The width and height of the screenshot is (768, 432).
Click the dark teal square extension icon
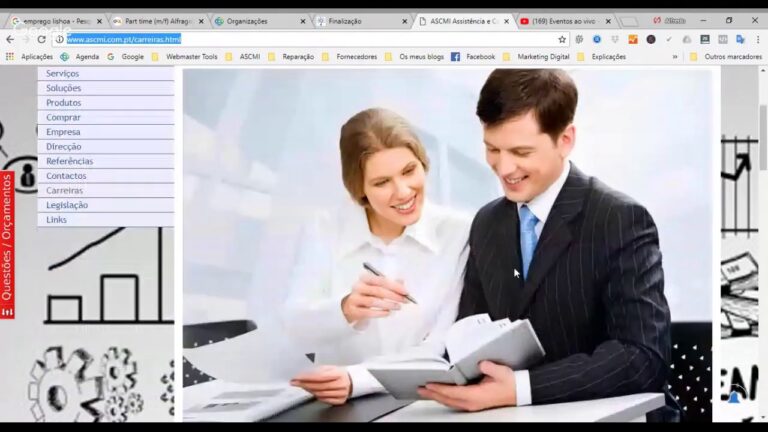[x=705, y=39]
